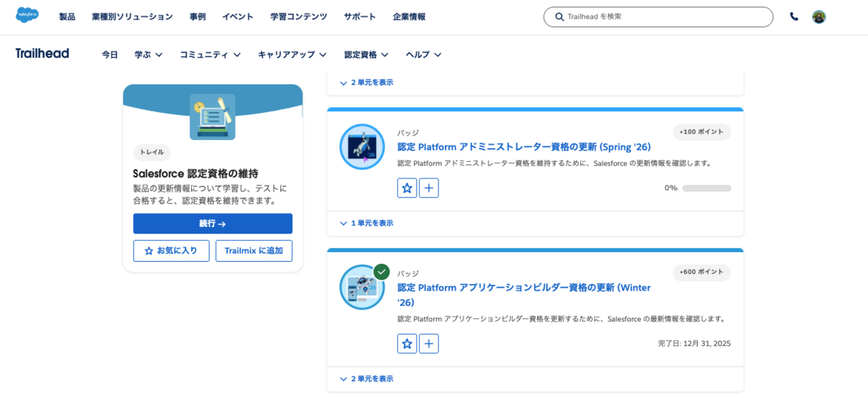Open 認定 Platform アドミニストレーター資格の更新 link
Viewport: 868px width, 399px height.
coord(524,147)
